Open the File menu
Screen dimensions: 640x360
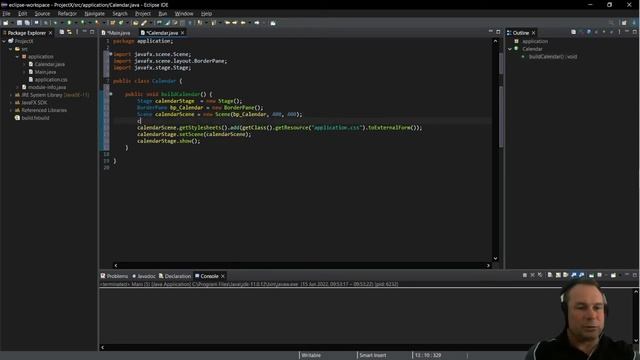6,13
